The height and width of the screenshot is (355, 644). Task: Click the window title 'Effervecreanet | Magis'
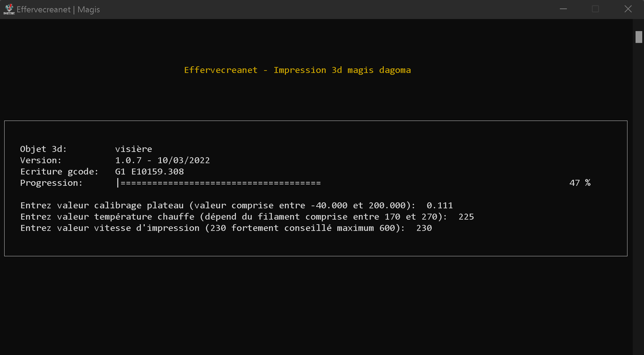click(x=58, y=10)
